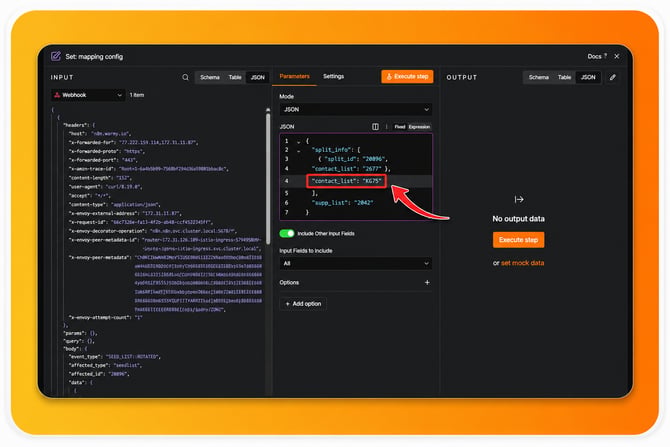Click the JSON editor expand panel icon
Screen dimensions: 670x447
click(x=375, y=126)
